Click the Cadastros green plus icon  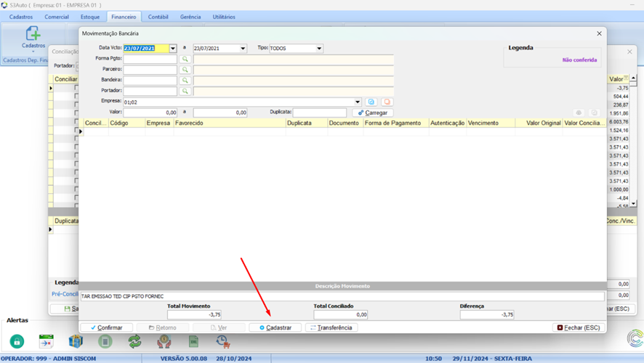[x=33, y=34]
